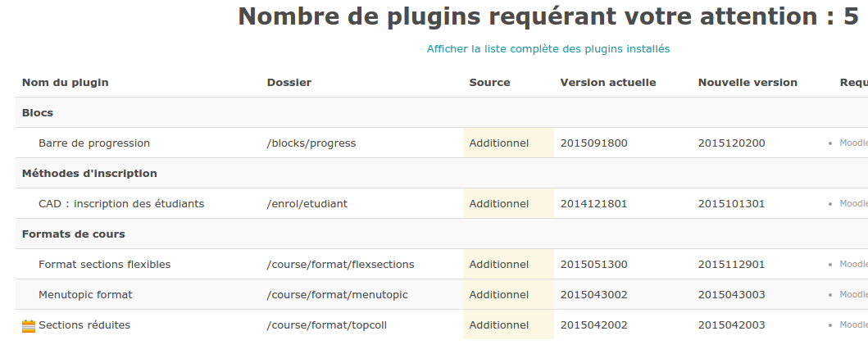The height and width of the screenshot is (354, 868).
Task: Click the /course/format/topcoll folder path
Action: click(326, 325)
